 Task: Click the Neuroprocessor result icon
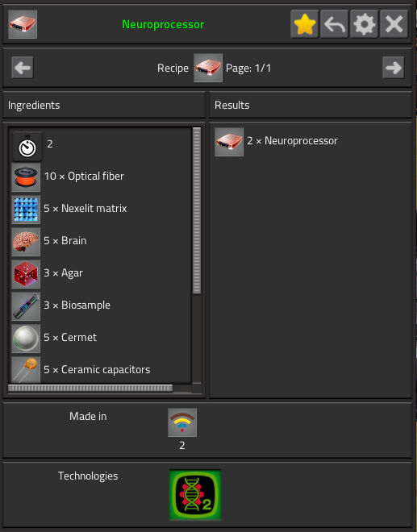pyautogui.click(x=229, y=142)
